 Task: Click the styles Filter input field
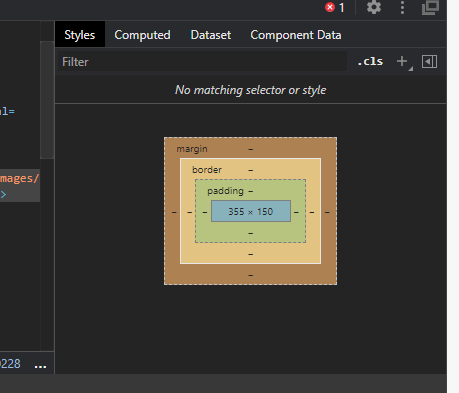(202, 62)
